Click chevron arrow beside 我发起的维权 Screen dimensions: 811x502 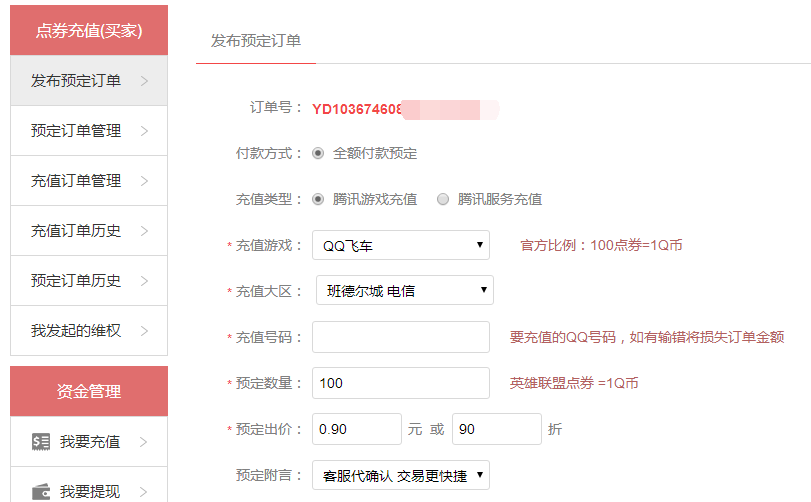[144, 331]
